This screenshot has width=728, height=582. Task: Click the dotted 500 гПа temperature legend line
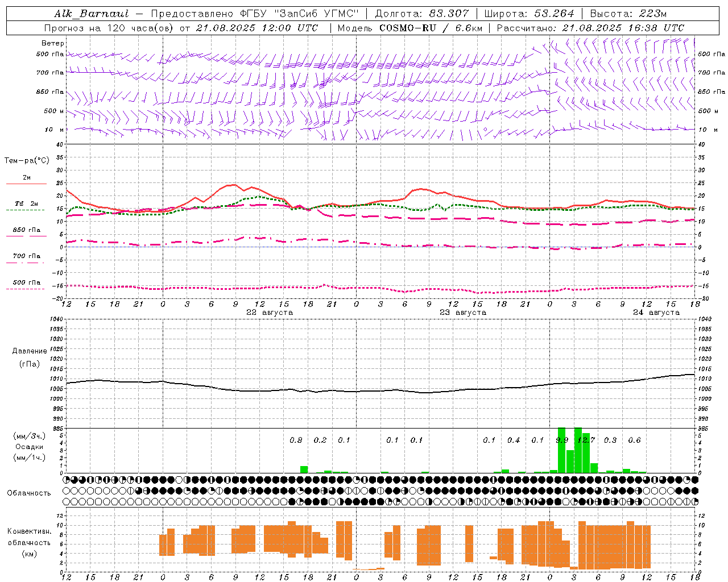click(26, 289)
